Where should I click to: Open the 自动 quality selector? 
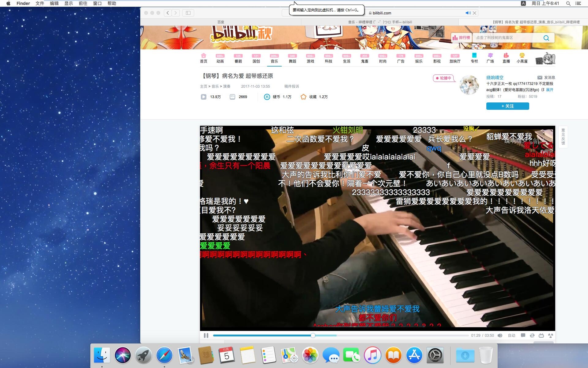(x=511, y=335)
